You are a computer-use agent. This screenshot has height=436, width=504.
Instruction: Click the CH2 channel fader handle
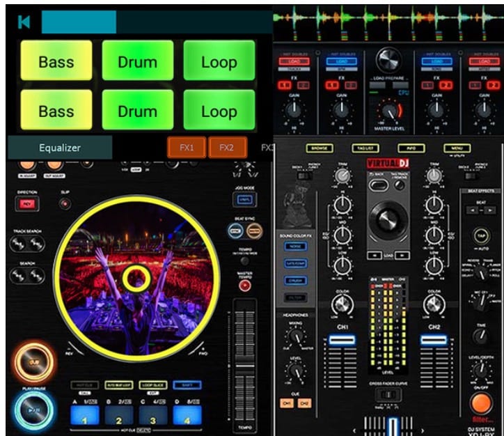pos(434,340)
